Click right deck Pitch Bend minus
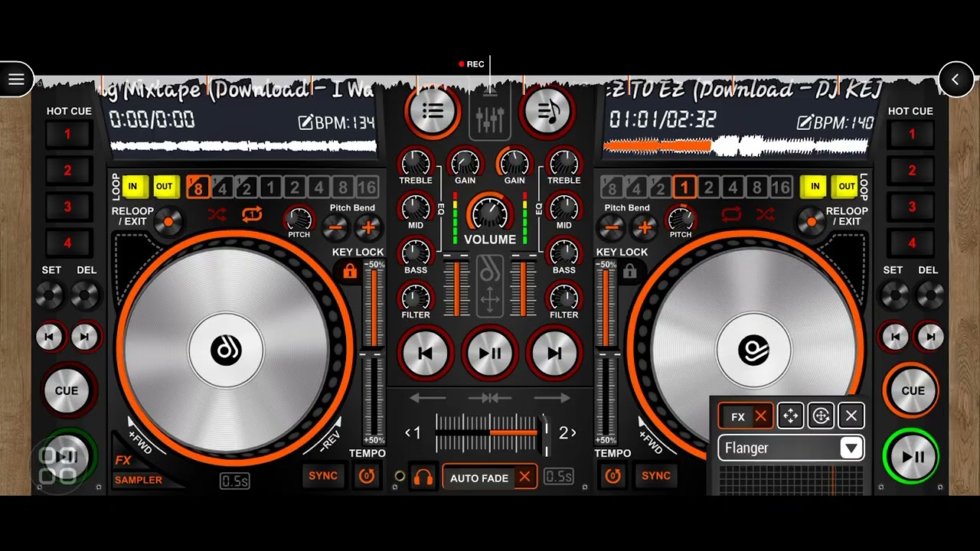This screenshot has width=980, height=551. pyautogui.click(x=611, y=227)
